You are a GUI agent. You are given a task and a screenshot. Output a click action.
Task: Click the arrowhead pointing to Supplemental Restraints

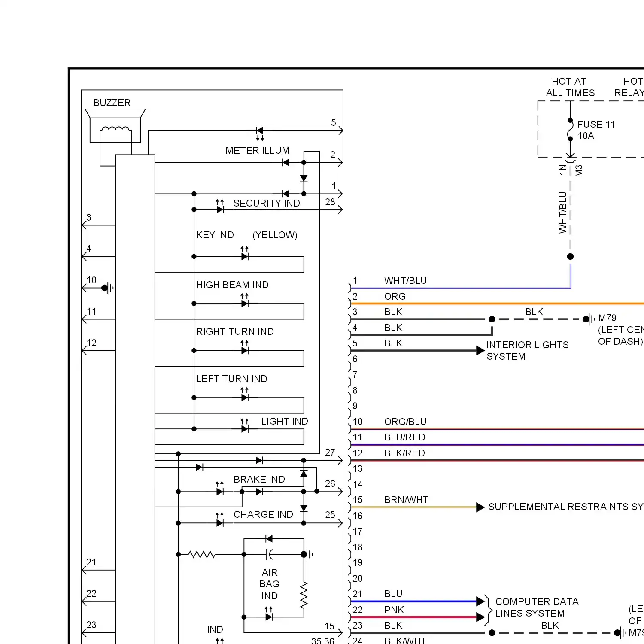click(480, 507)
